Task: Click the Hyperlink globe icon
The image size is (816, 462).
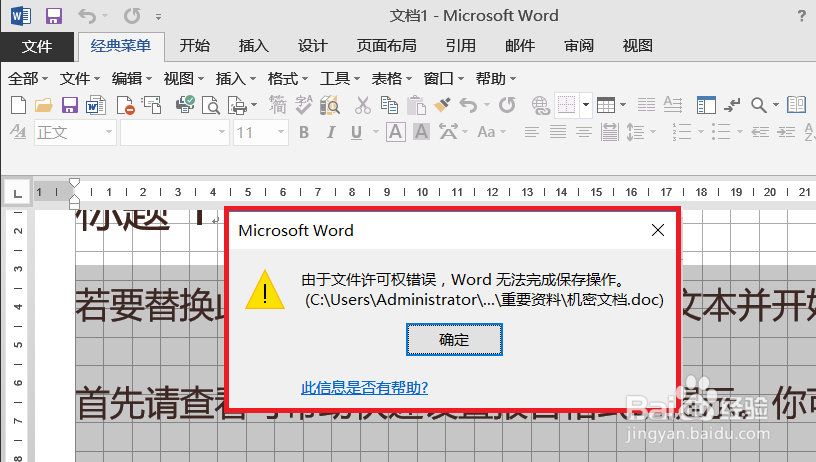Action: point(541,106)
